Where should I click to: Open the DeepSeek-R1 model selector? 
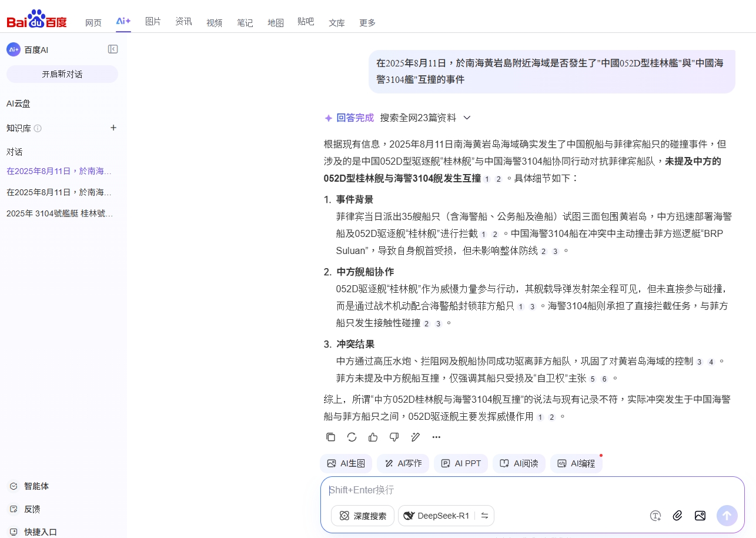tap(446, 516)
